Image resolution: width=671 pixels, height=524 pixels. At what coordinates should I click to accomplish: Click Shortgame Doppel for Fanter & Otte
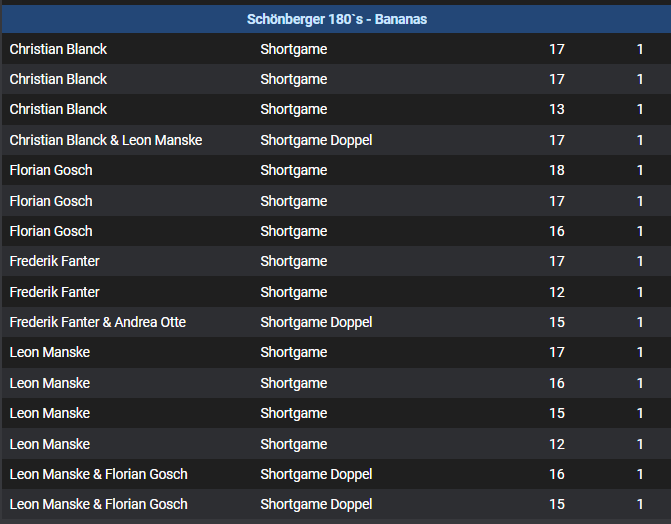click(x=316, y=322)
